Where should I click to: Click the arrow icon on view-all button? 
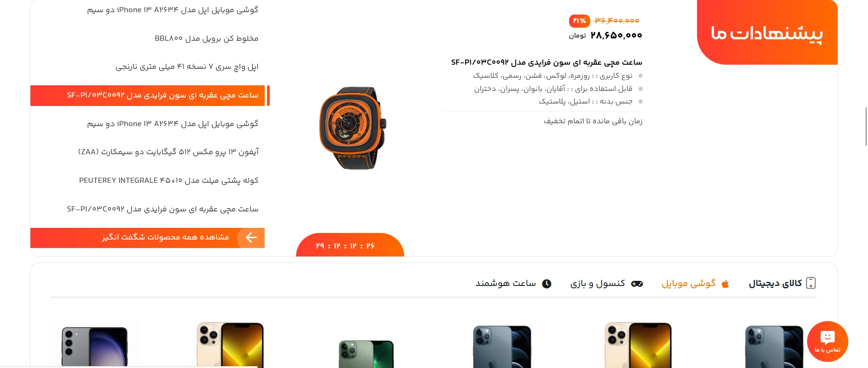[x=251, y=238]
